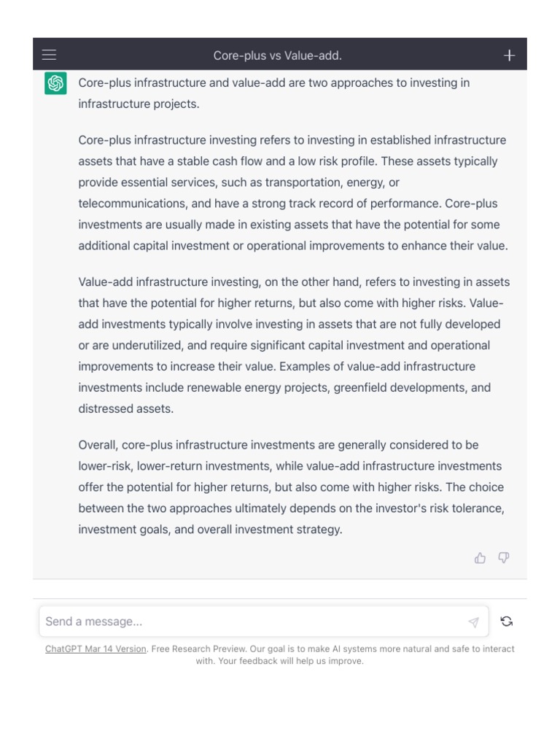Give the response a thumbs down

(503, 558)
